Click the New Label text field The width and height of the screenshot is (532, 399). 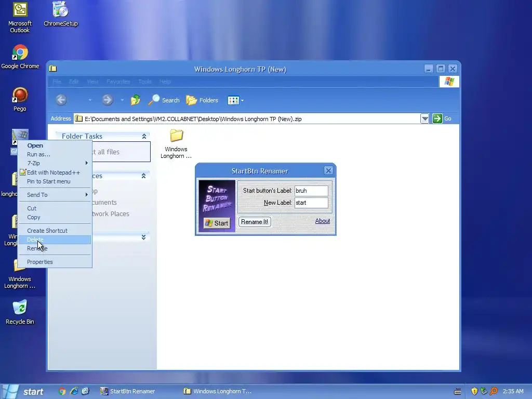(311, 203)
